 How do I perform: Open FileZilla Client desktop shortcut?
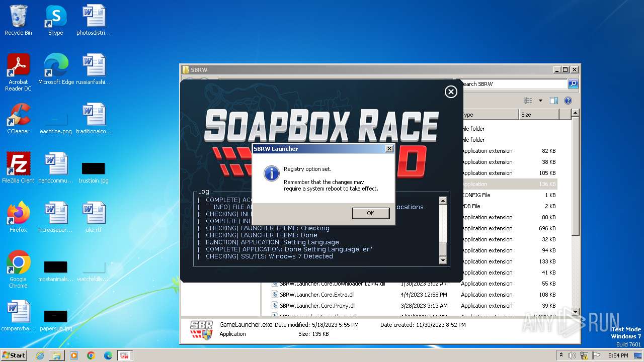18,168
